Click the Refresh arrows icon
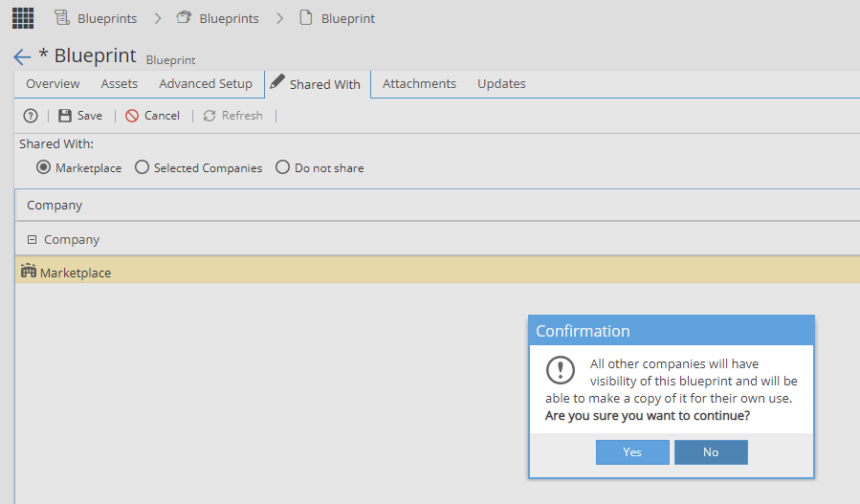Screen dimensions: 860x504 209,116
